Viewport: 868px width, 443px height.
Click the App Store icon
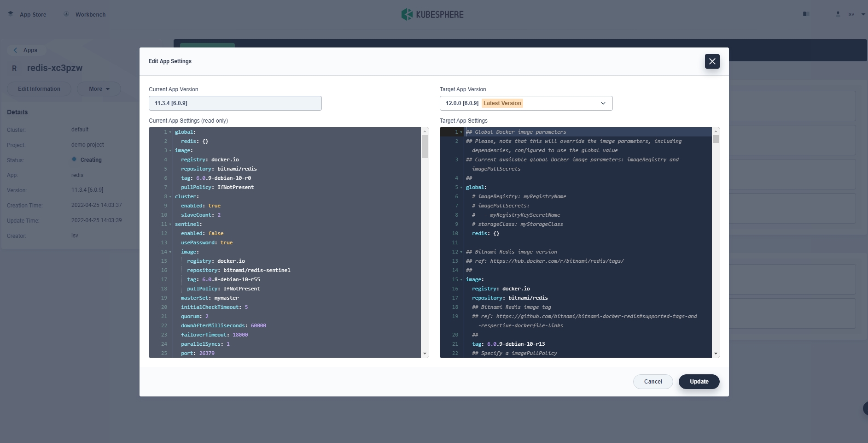tap(11, 14)
